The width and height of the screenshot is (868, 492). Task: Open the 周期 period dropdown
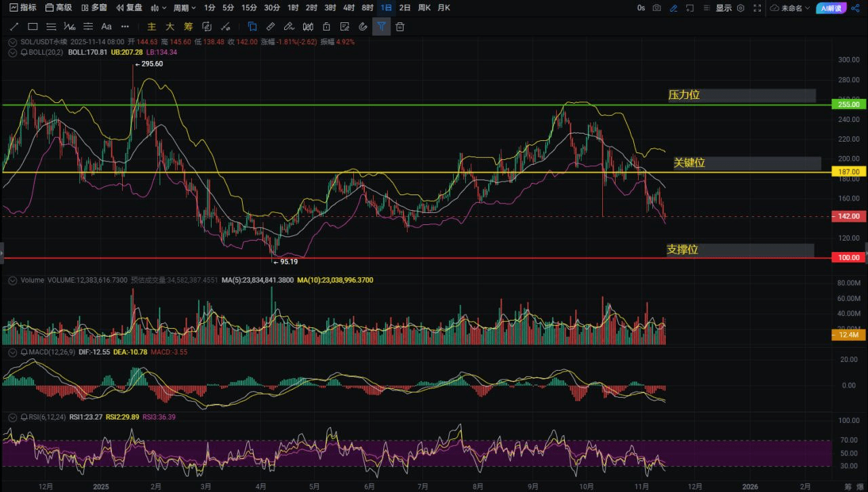point(184,8)
